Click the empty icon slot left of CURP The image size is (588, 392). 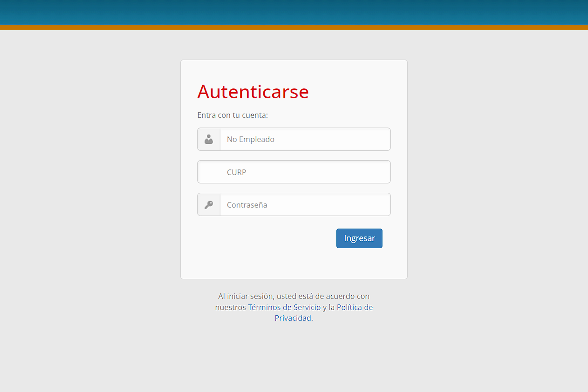pos(208,172)
